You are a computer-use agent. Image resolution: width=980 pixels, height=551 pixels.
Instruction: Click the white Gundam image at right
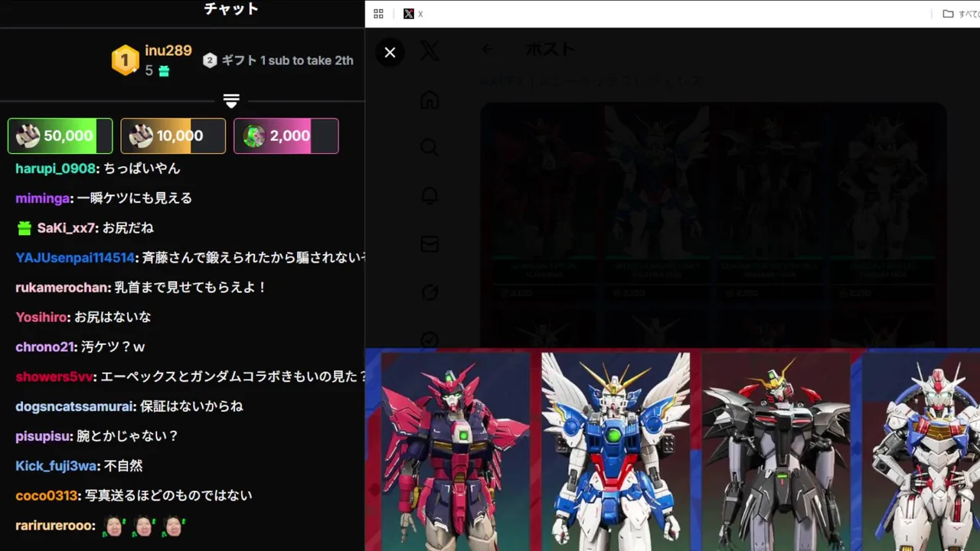tap(921, 452)
